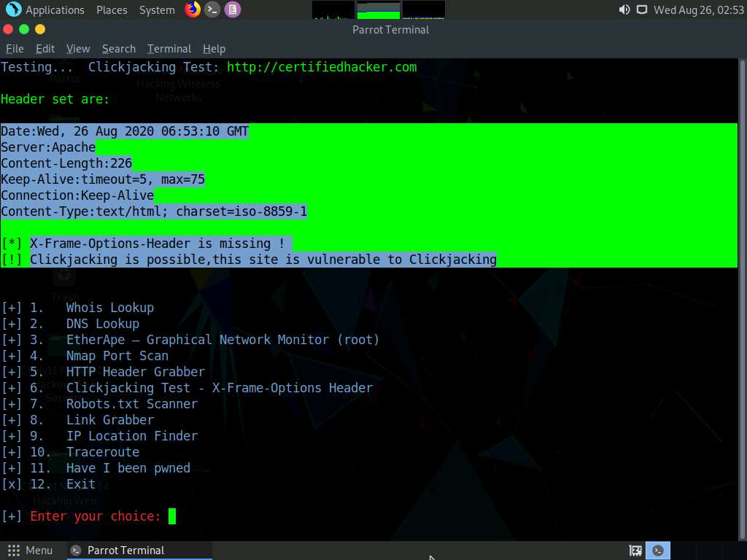This screenshot has width=747, height=560.
Task: Launch Firefox from the top panel
Action: click(x=193, y=9)
